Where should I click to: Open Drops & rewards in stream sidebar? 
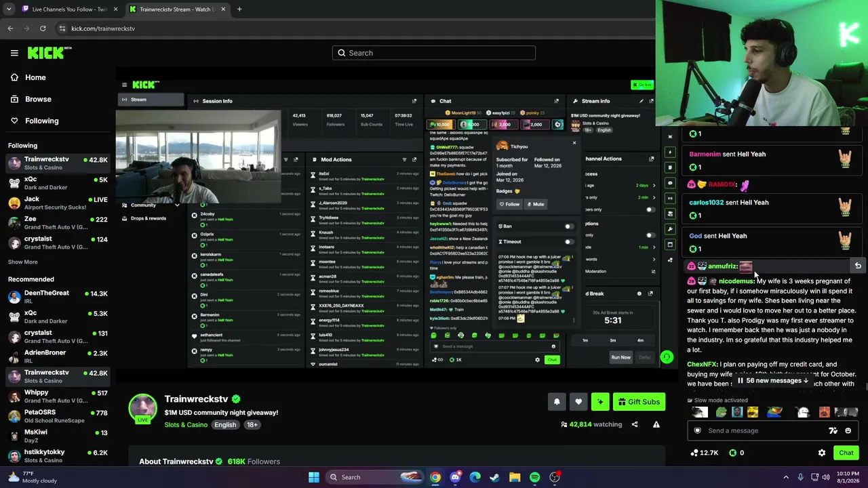[x=150, y=218]
